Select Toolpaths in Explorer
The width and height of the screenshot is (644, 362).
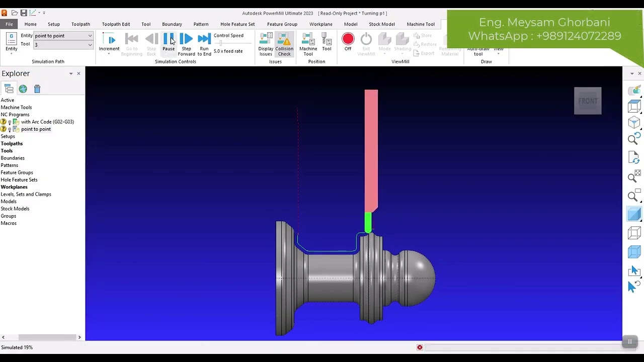pos(12,144)
